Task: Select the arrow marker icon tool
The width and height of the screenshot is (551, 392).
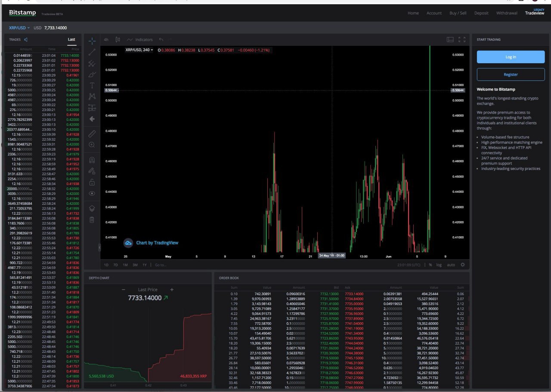Action: (92, 119)
